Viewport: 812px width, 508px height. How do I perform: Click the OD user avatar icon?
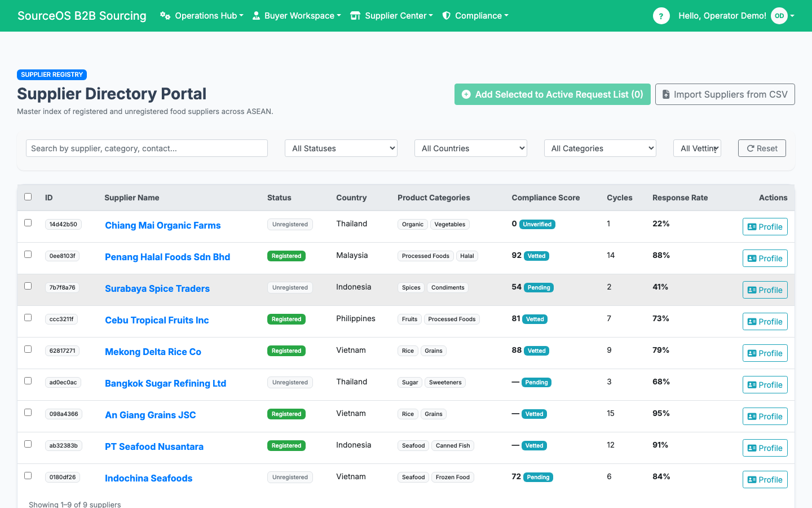tap(779, 16)
